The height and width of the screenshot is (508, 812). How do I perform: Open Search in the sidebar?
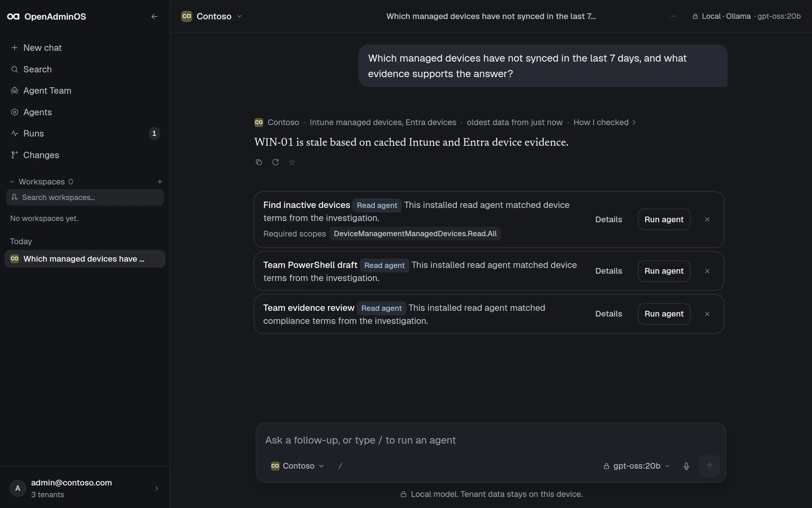[85, 69]
